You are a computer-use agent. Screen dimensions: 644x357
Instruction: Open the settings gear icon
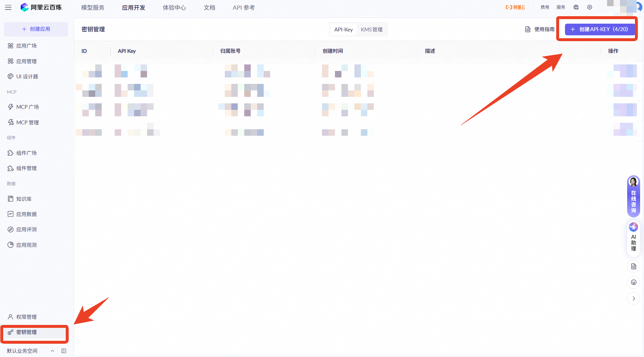[590, 7]
